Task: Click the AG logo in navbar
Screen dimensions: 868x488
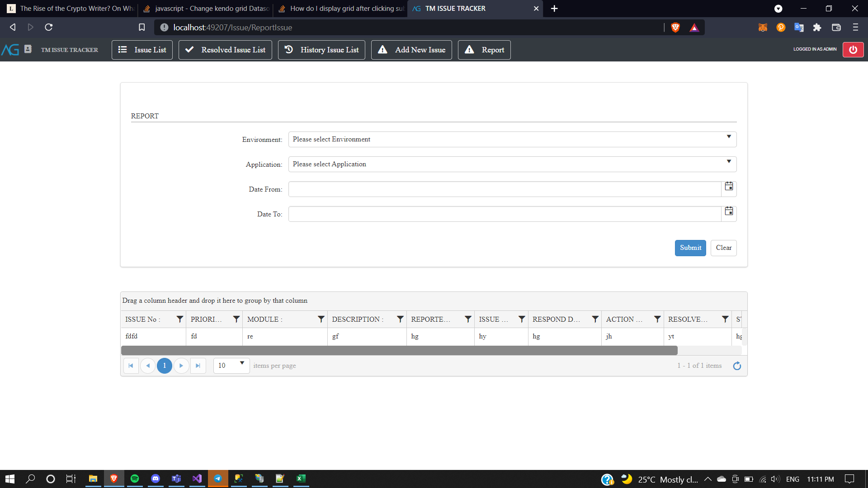Action: [10, 50]
